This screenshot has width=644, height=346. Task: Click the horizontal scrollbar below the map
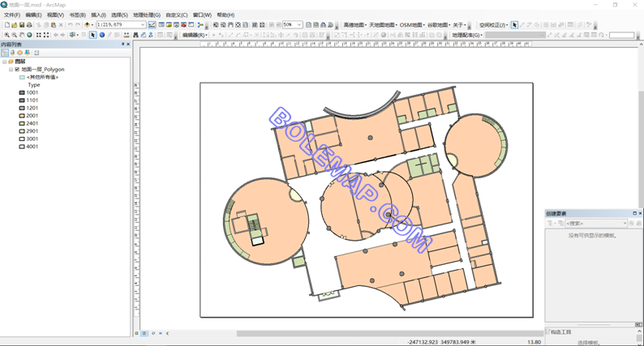tap(390, 333)
